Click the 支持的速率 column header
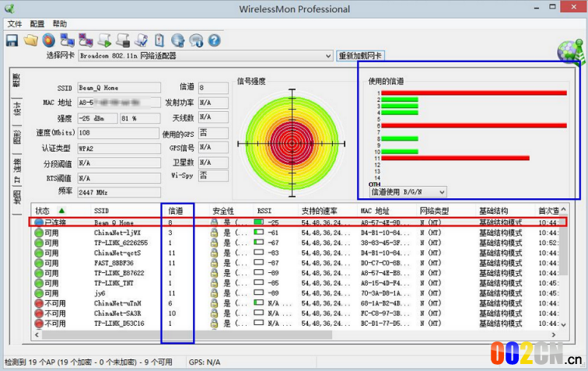588x371 pixels. 320,211
